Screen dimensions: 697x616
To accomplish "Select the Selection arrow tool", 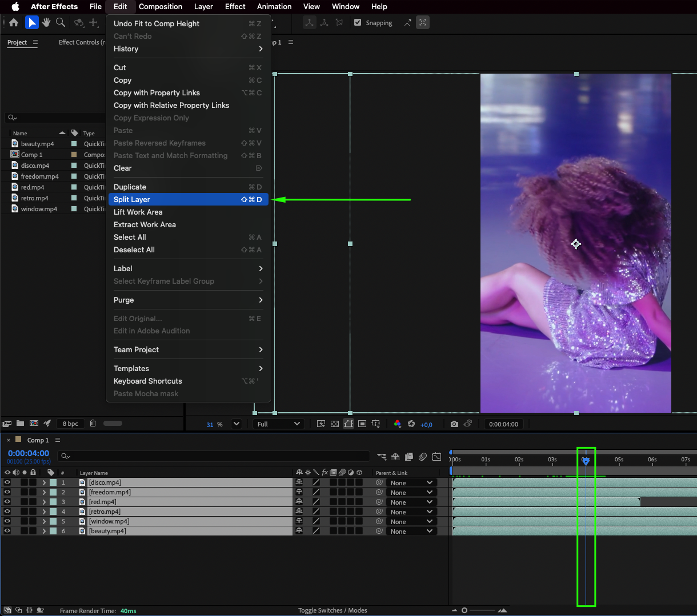I will point(31,23).
